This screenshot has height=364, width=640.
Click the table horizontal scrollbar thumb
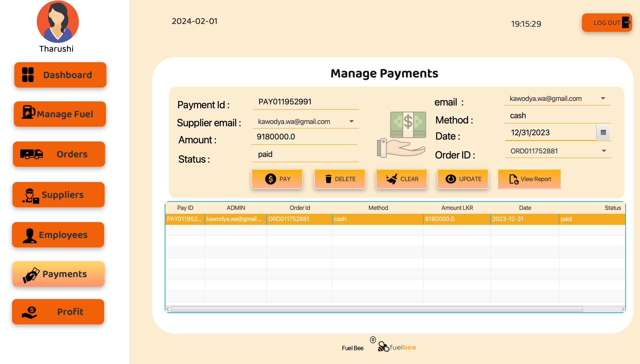377,309
